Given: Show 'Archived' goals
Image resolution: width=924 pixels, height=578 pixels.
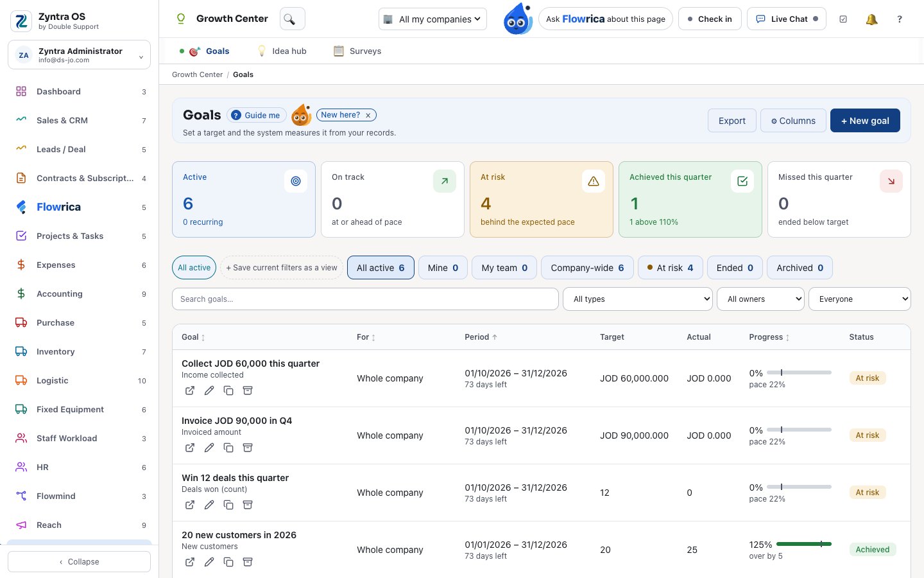Looking at the screenshot, I should [x=800, y=268].
